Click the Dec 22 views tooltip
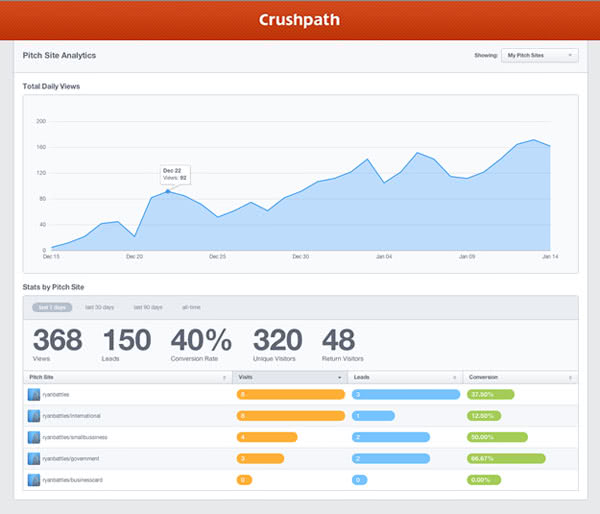Screen dimensions: 600x514 point(175,175)
